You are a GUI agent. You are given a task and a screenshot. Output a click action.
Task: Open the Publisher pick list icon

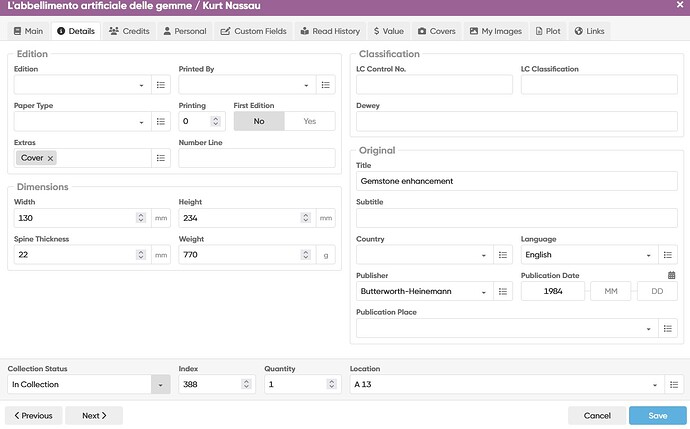(x=503, y=291)
